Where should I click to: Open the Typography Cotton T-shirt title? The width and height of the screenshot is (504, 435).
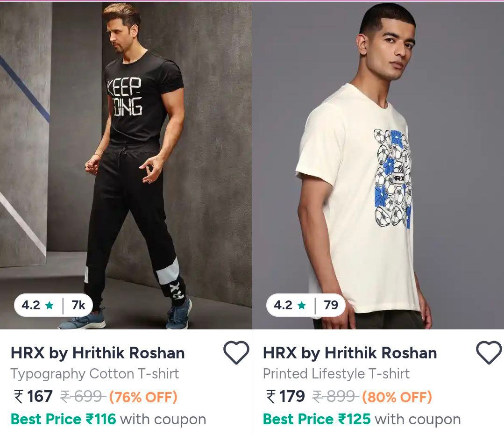[95, 374]
